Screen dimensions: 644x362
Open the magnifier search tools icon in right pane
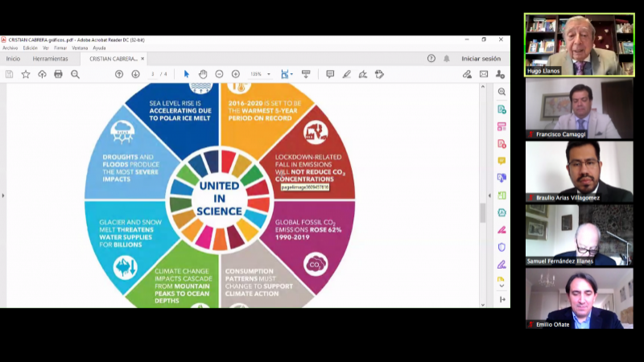[x=502, y=92]
